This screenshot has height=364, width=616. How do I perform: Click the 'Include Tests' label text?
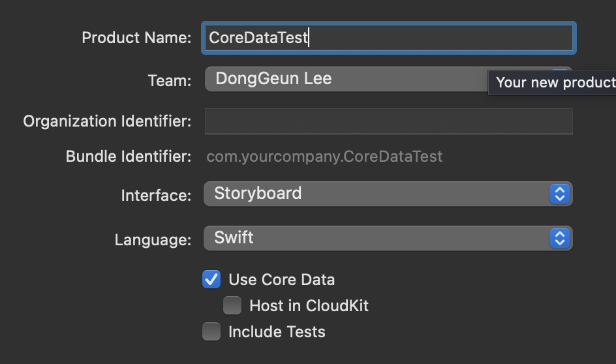pyautogui.click(x=277, y=331)
